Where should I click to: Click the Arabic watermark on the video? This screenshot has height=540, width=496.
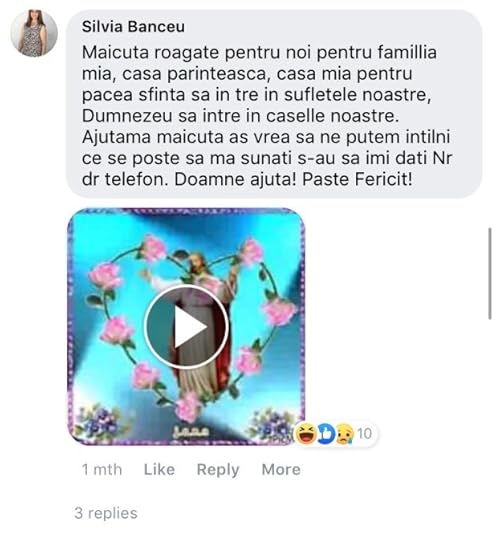190,431
